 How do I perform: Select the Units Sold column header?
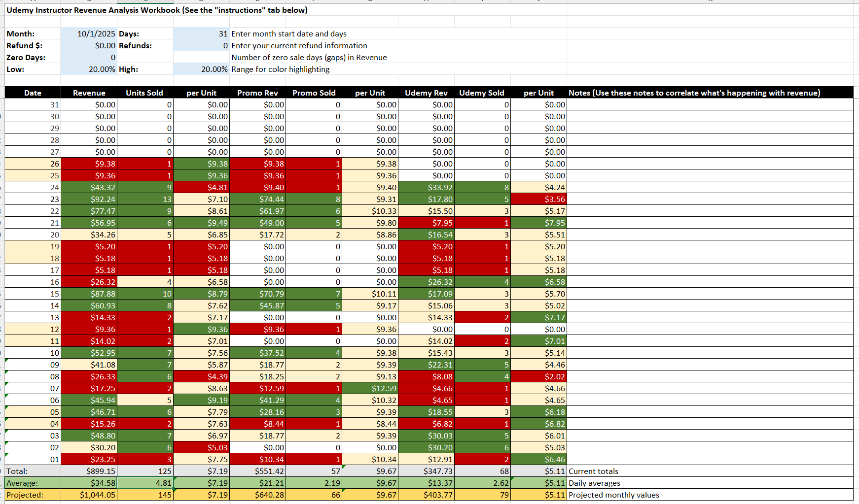[145, 93]
